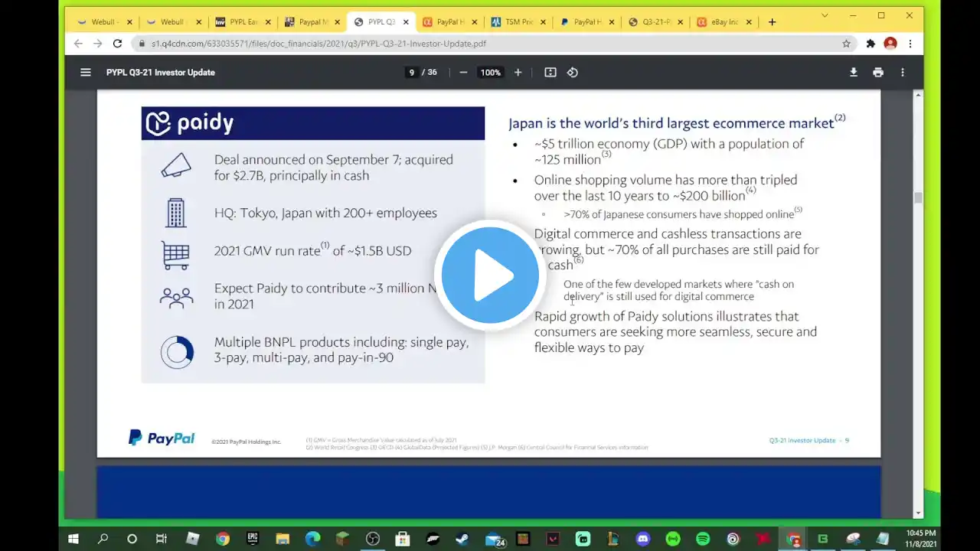Open the Chrome extensions puzzle icon
980x551 pixels.
pos(871,44)
